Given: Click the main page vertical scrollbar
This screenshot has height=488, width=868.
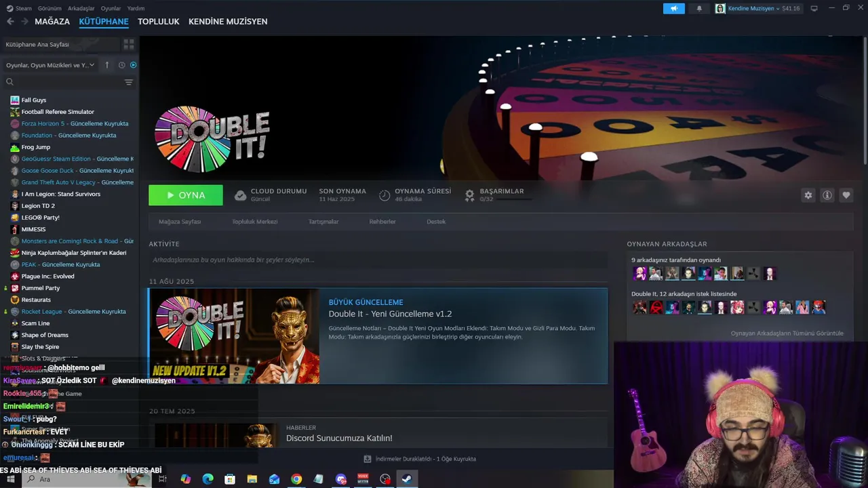Looking at the screenshot, I should pos(865,102).
